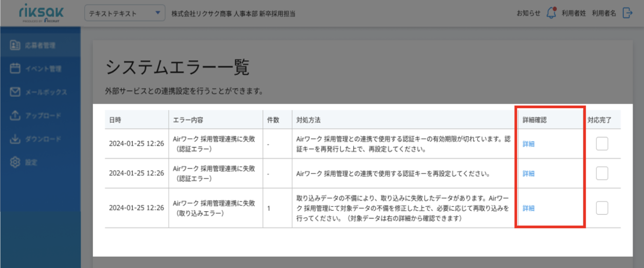644x268 pixels.
Task: Click the エラー内容 column header
Action: [189, 120]
